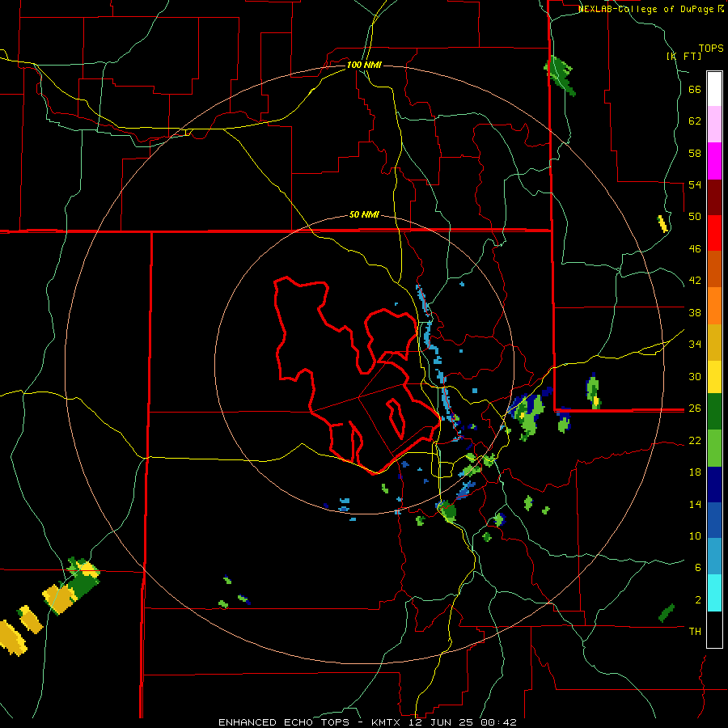Select the cyan legend color band

tap(714, 593)
